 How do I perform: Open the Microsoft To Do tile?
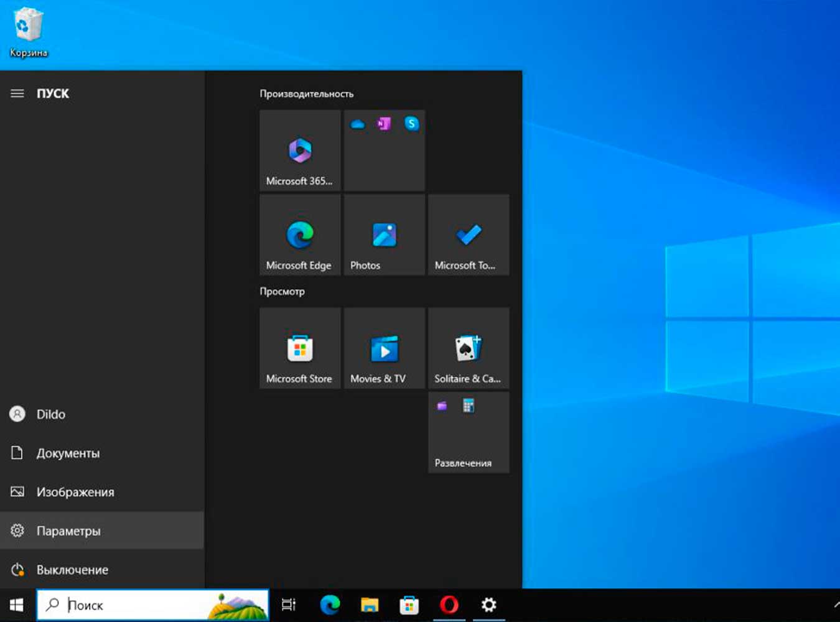tap(469, 234)
